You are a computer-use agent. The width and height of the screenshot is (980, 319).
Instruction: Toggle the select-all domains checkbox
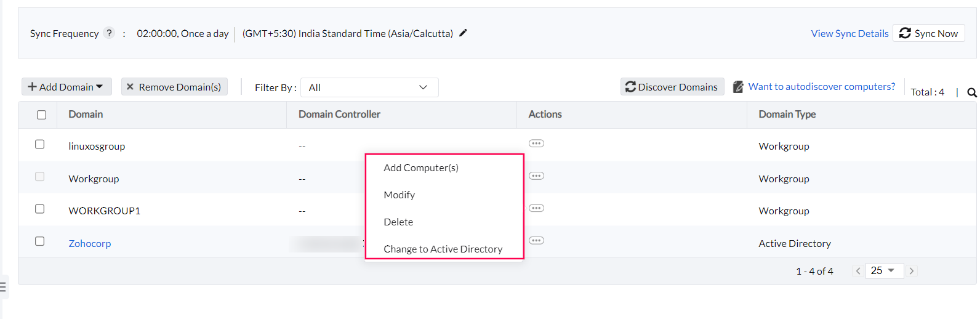point(41,115)
